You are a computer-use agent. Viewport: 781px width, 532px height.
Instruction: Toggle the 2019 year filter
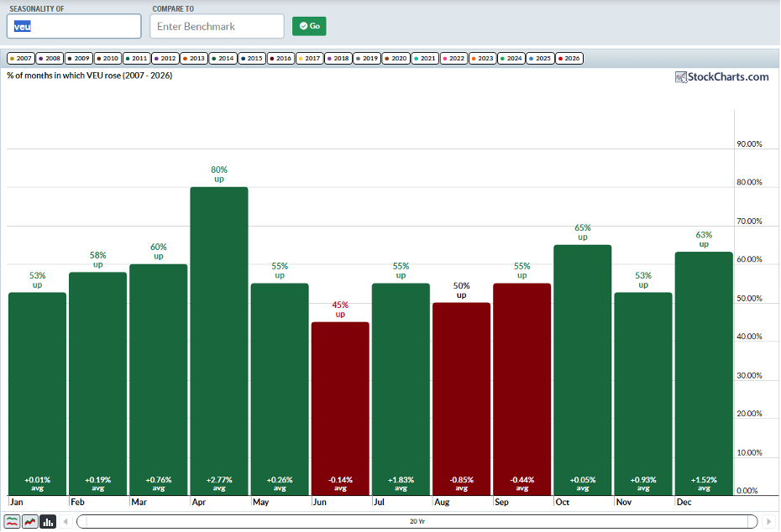(x=367, y=58)
